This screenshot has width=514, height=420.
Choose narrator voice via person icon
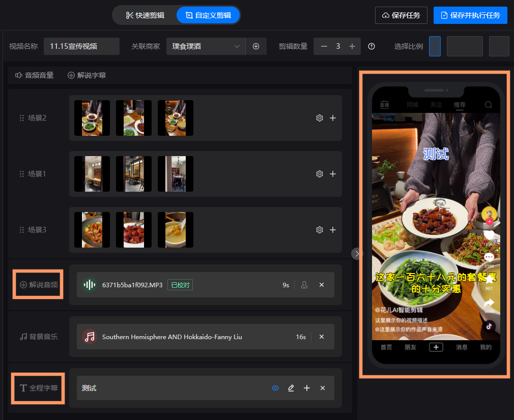coord(304,285)
